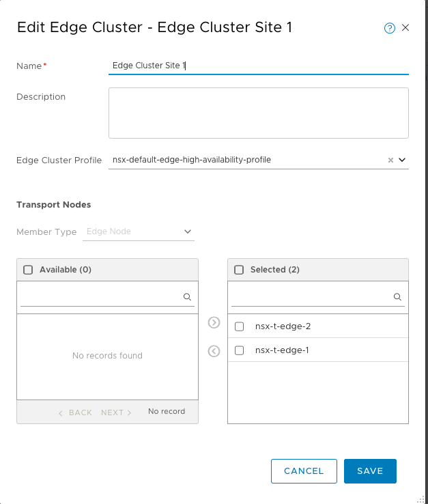Click the search icon in Selected list
428x504 pixels.
pyautogui.click(x=397, y=297)
